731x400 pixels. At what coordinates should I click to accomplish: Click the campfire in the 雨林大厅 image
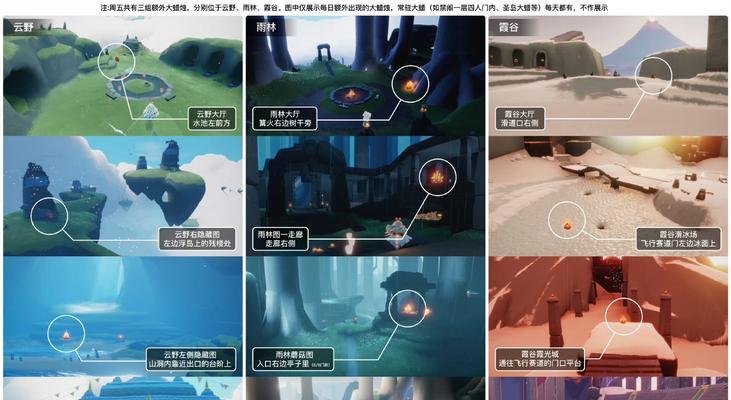[350, 96]
